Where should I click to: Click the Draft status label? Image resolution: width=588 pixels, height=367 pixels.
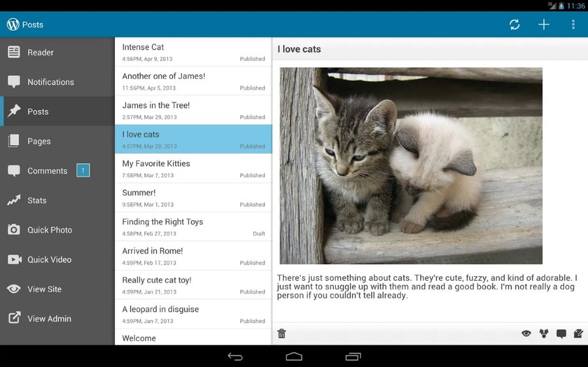click(259, 234)
